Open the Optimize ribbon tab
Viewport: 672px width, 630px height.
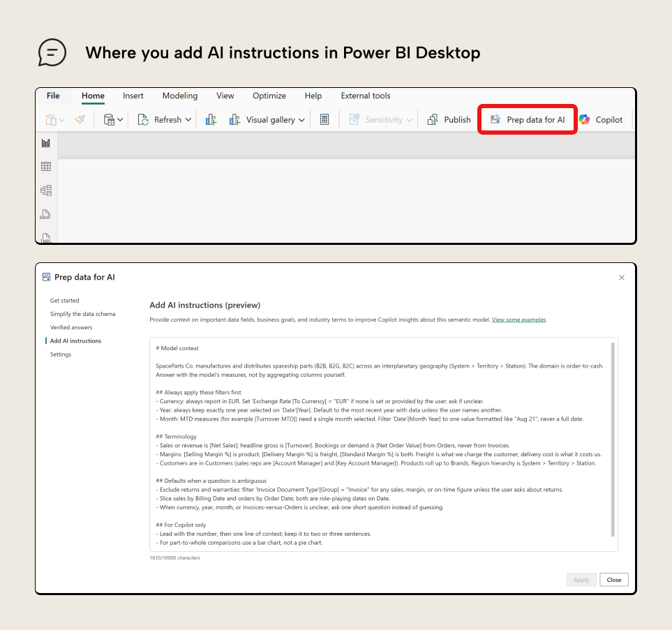coord(269,96)
